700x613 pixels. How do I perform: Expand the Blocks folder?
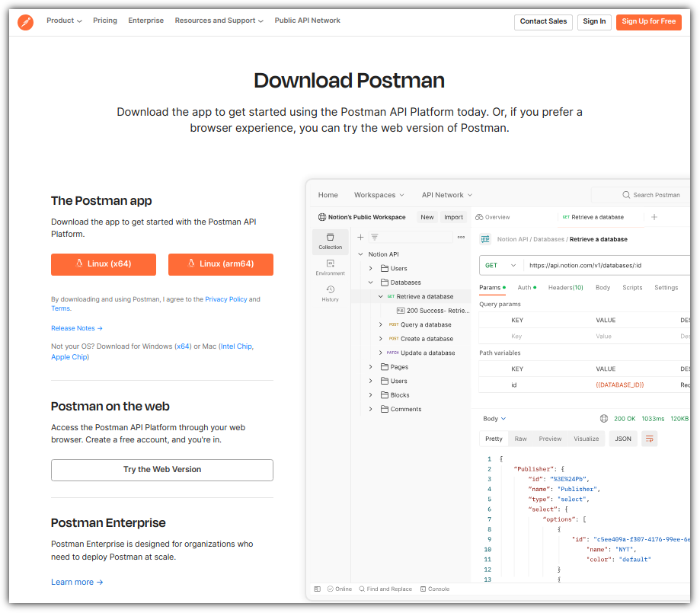point(370,395)
